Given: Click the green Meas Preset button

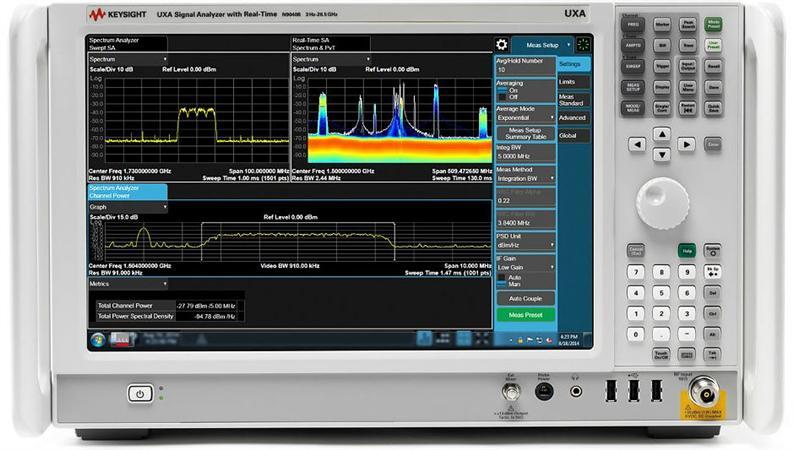Looking at the screenshot, I should click(525, 315).
